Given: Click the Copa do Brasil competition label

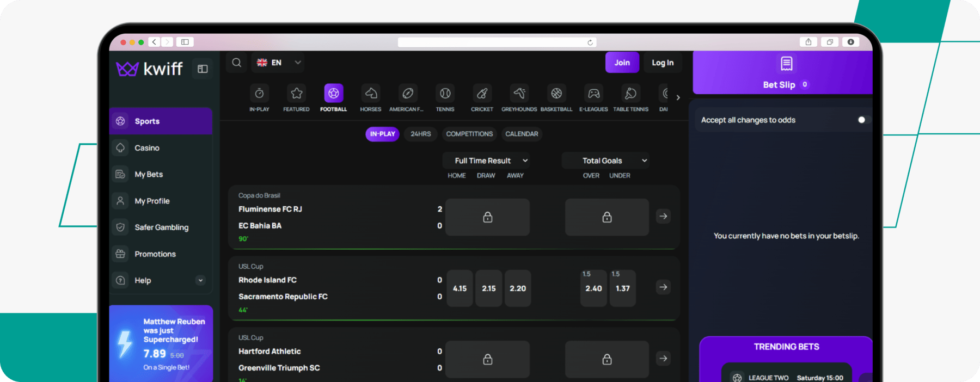Looking at the screenshot, I should (x=259, y=195).
